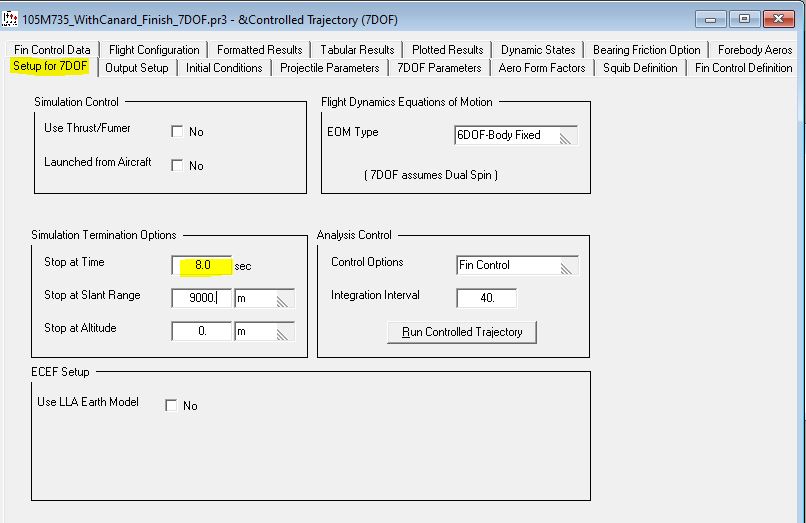Click the Stop at Slant Range field
Viewport: 806px width, 523px height.
point(202,298)
